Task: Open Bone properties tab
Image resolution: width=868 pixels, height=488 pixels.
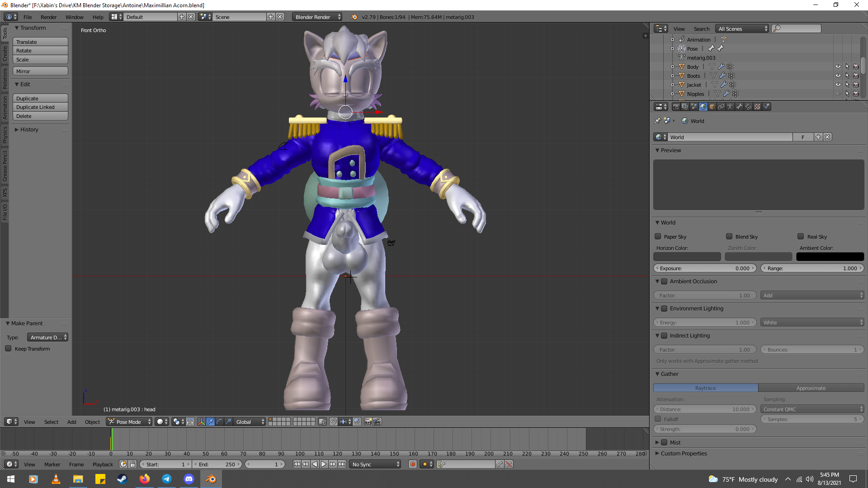Action: coord(739,107)
